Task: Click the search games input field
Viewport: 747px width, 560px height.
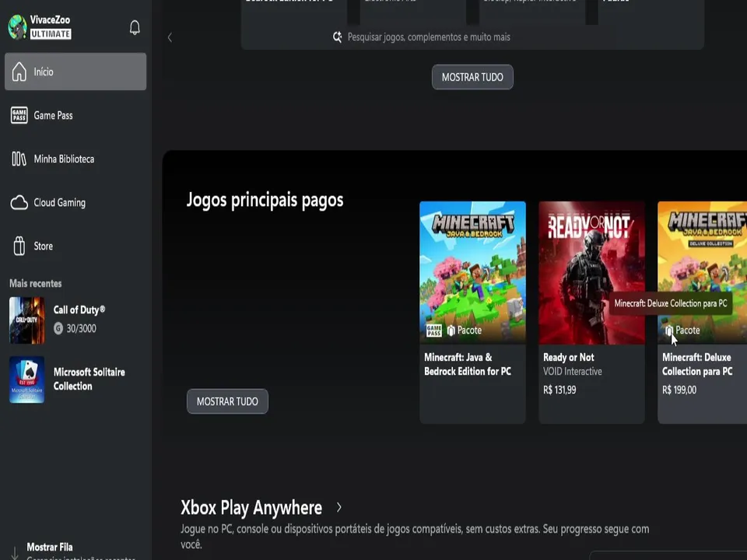Action: 472,37
